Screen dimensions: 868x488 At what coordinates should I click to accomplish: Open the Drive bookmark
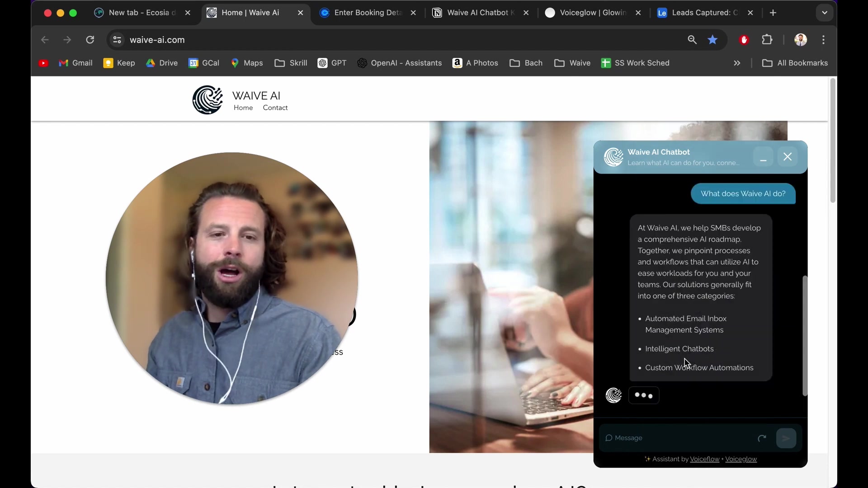162,63
